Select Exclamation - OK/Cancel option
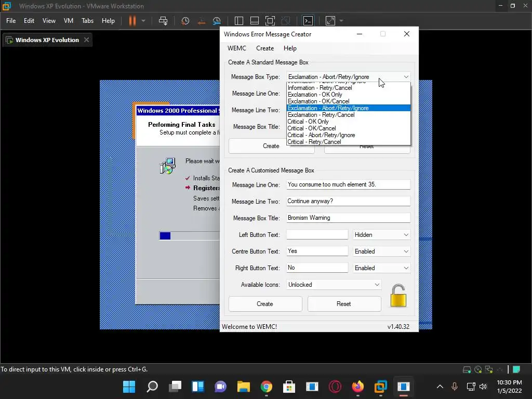This screenshot has width=532, height=399. [x=349, y=101]
